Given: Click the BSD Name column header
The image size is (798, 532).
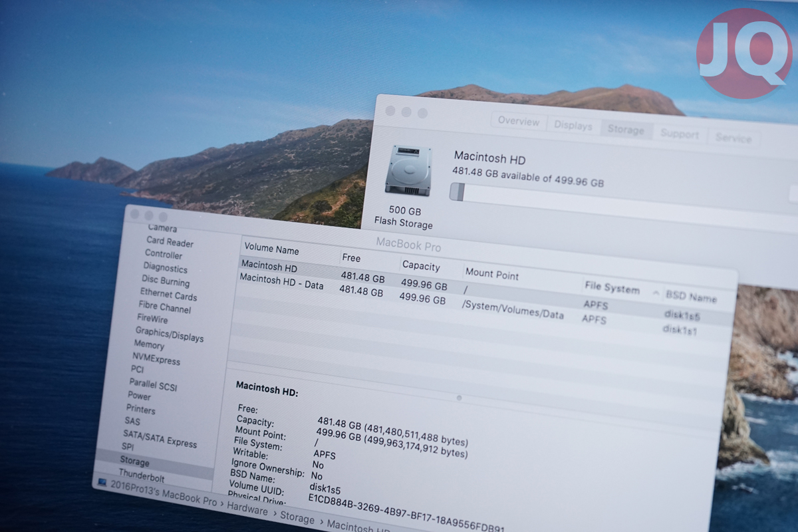Looking at the screenshot, I should (x=691, y=297).
